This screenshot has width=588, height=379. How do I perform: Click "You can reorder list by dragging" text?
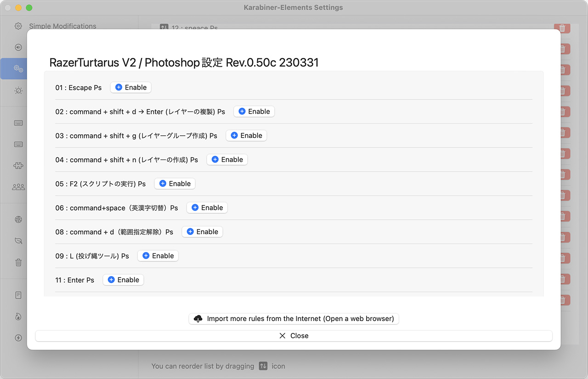click(x=203, y=366)
